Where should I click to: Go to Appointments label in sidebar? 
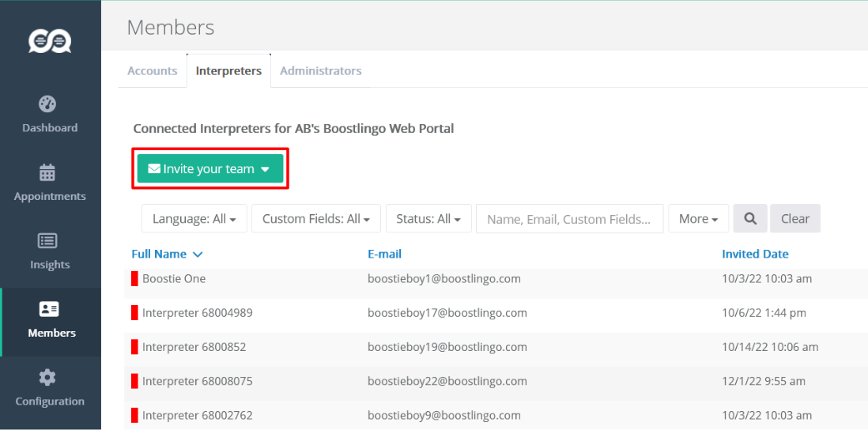click(x=50, y=197)
